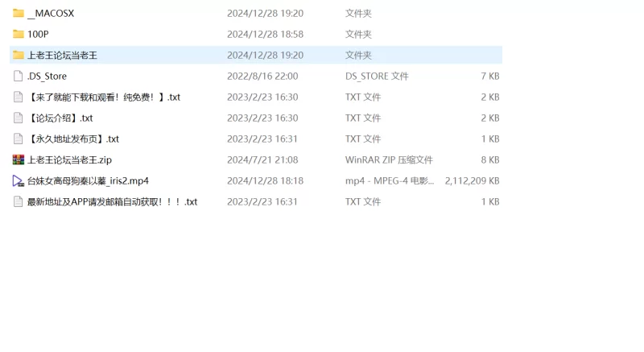
Task: Click the date 2024/12/28 18:18
Action: [x=266, y=180]
